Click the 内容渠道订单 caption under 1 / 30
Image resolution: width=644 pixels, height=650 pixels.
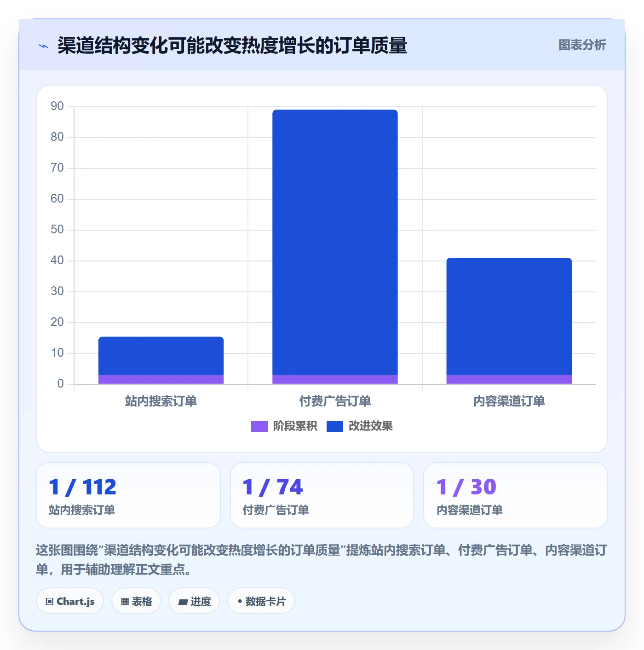469,510
